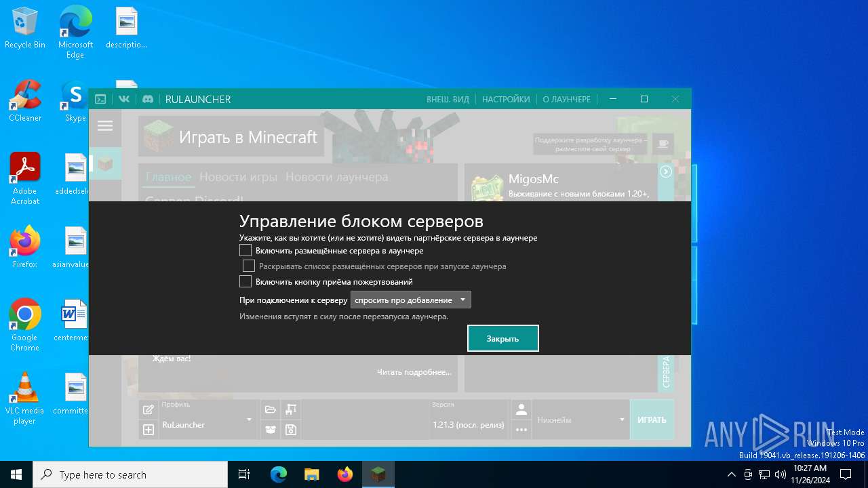Enable 'Включить размещённые сервера в лаунчере' checkbox
The height and width of the screenshot is (488, 868).
pyautogui.click(x=245, y=250)
